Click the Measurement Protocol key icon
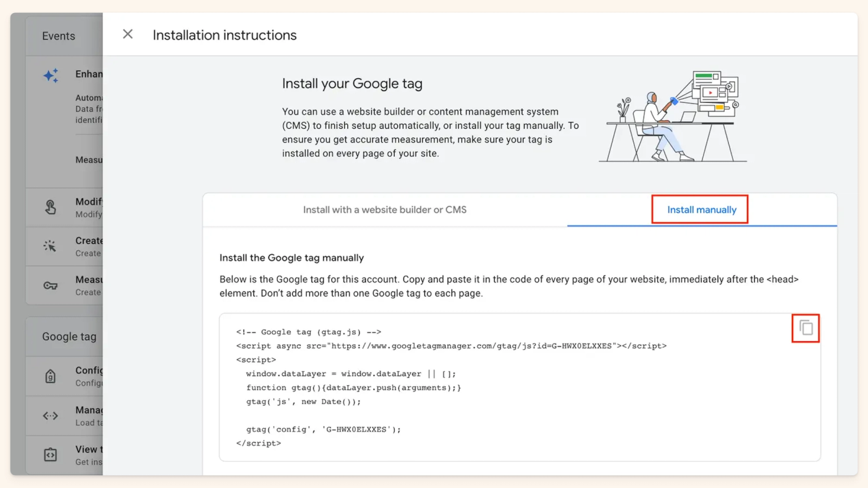This screenshot has width=868, height=488. pyautogui.click(x=50, y=285)
